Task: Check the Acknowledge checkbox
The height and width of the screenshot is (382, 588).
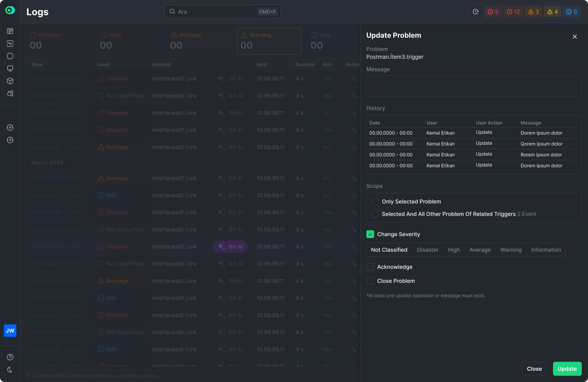Action: click(x=370, y=267)
